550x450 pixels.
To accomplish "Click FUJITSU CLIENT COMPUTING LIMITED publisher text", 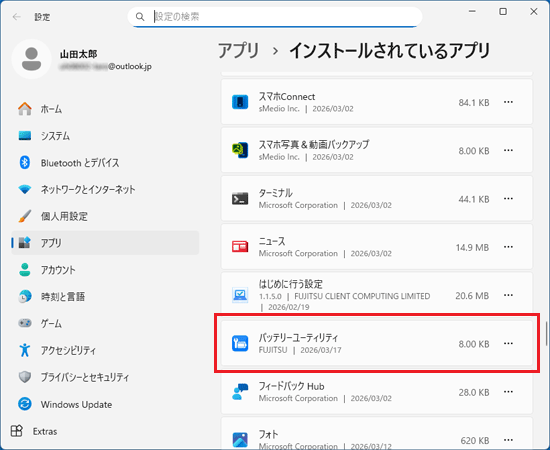I will coord(362,296).
